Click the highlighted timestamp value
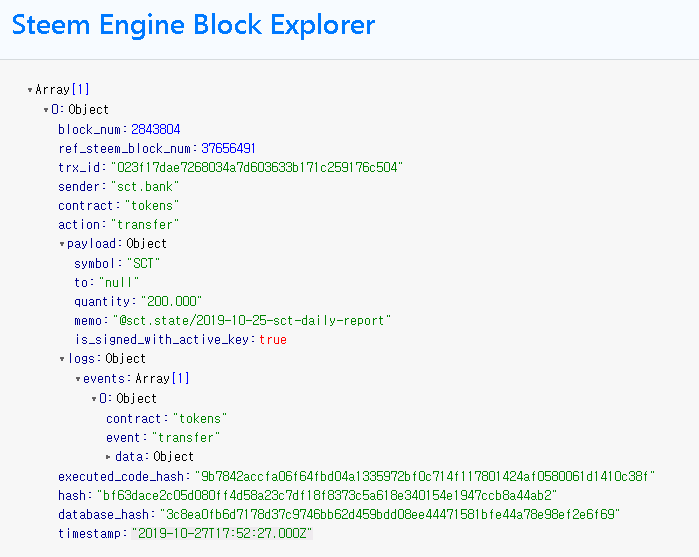The width and height of the screenshot is (699, 557). pos(221,533)
